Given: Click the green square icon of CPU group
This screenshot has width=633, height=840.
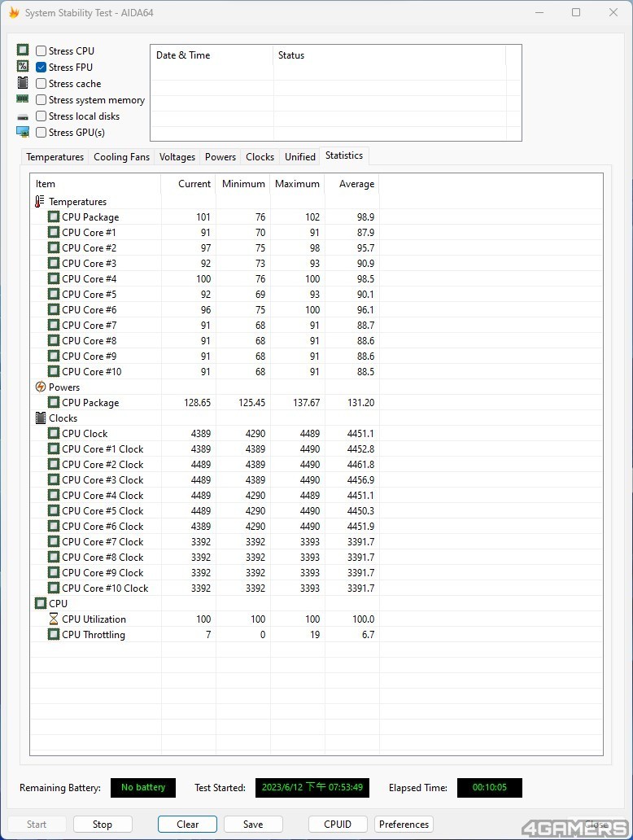Looking at the screenshot, I should pos(40,603).
